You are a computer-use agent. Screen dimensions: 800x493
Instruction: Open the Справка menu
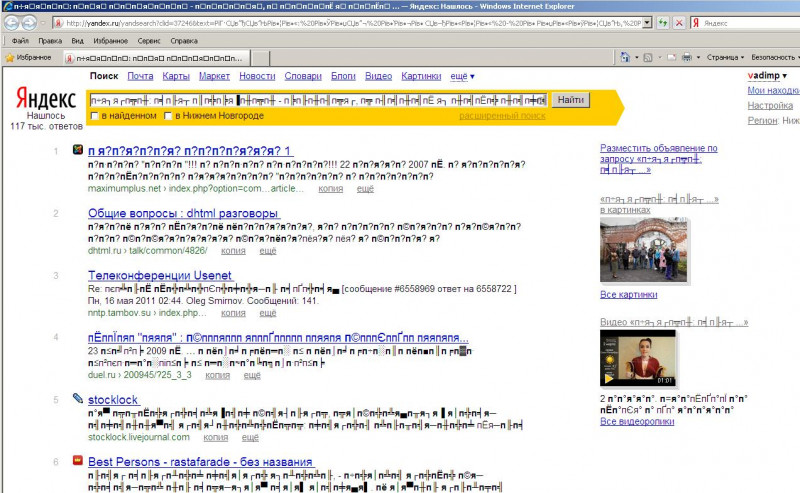[184, 41]
